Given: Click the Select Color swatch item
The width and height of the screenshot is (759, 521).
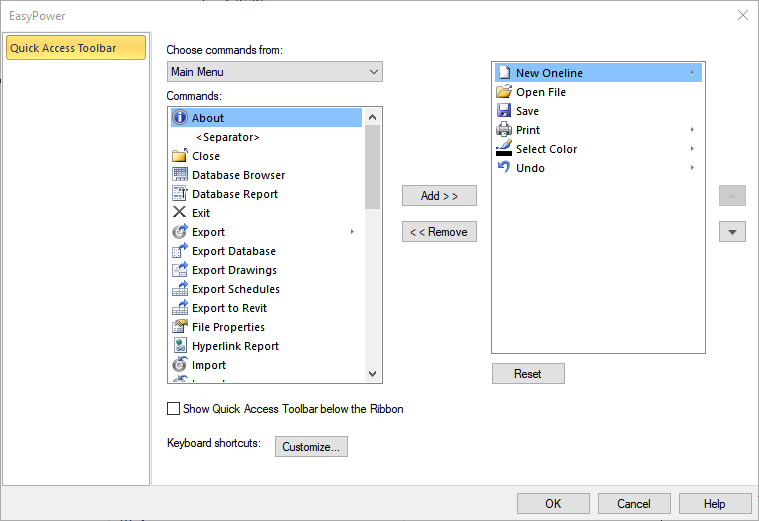Looking at the screenshot, I should 546,149.
